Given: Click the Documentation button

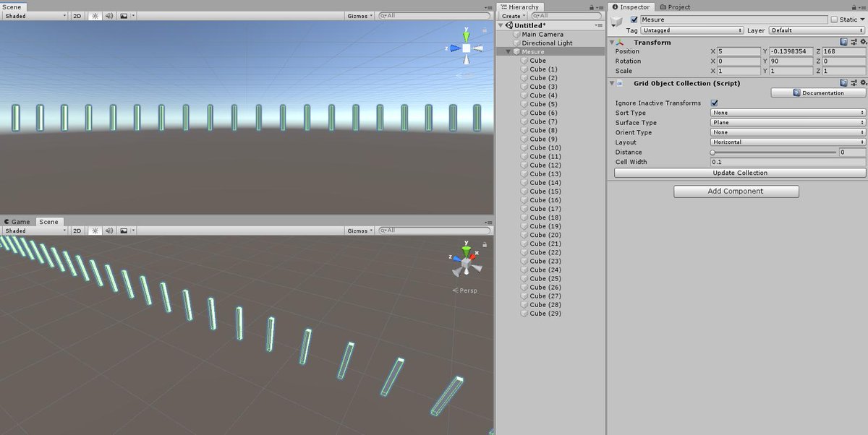Looking at the screenshot, I should tap(818, 92).
